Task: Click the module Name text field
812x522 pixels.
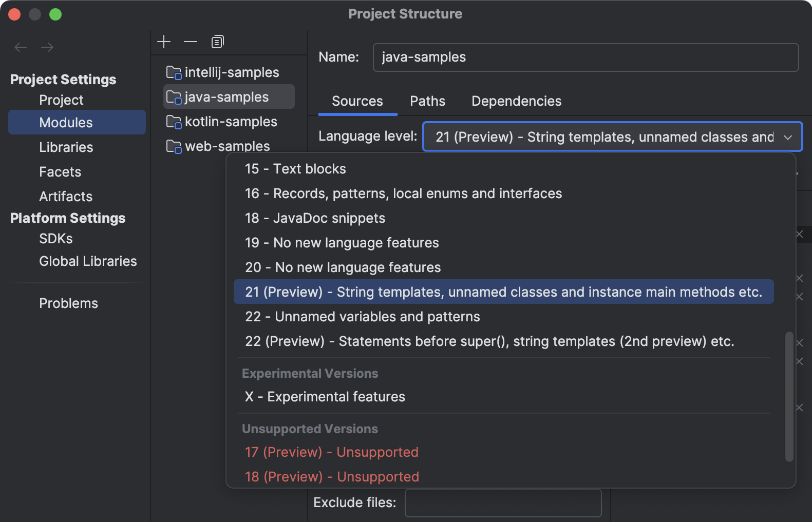Action: click(586, 57)
